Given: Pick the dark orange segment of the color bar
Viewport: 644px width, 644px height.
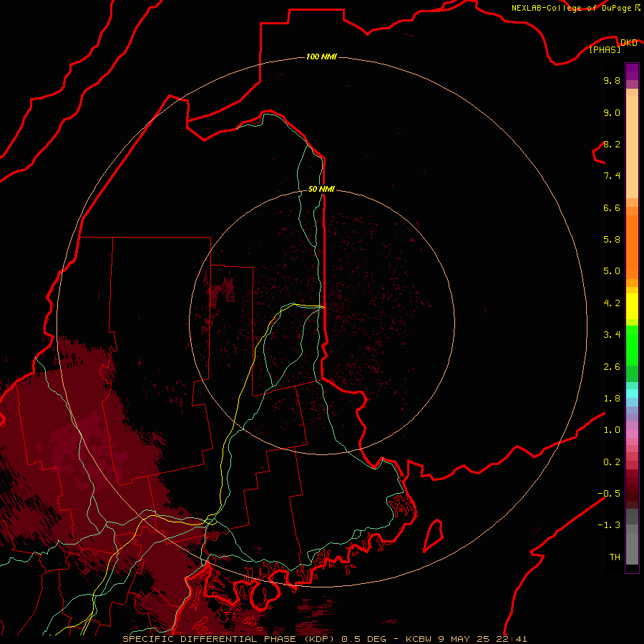Looking at the screenshot, I should (x=632, y=248).
